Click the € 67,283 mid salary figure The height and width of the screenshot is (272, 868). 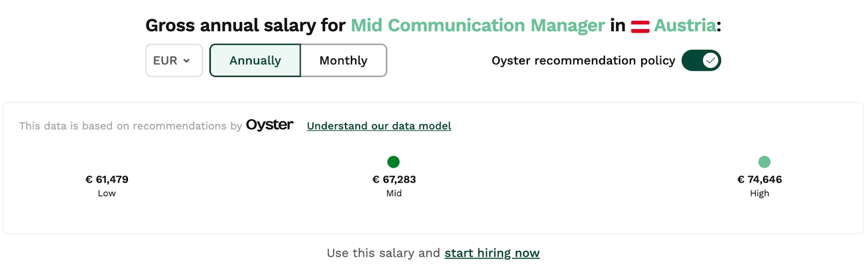coord(394,179)
